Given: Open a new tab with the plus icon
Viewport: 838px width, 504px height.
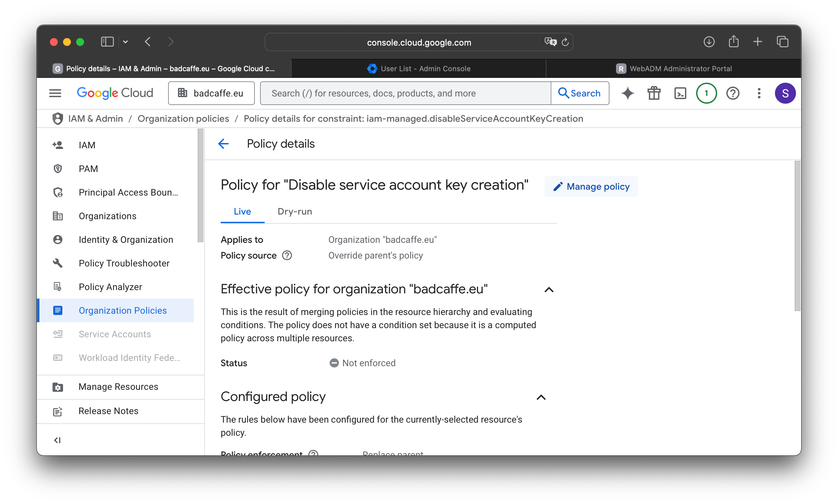Looking at the screenshot, I should pos(757,42).
